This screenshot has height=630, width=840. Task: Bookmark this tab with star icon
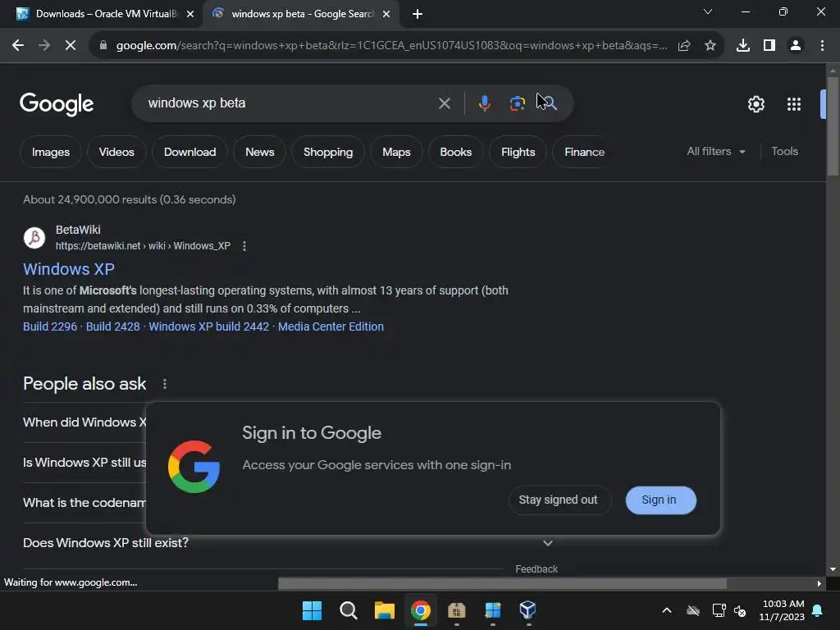pyautogui.click(x=710, y=46)
